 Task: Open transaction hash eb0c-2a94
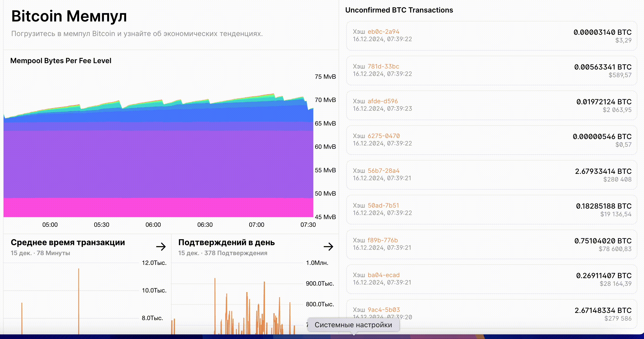coord(383,32)
